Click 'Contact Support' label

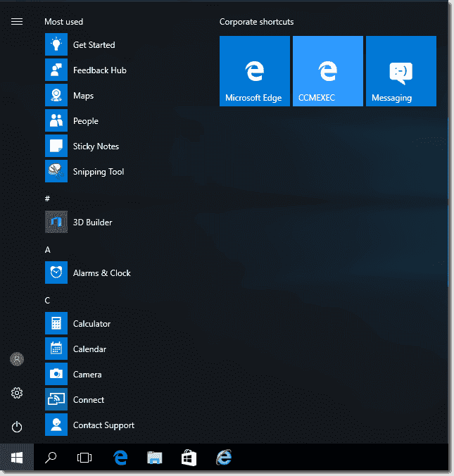tap(103, 425)
